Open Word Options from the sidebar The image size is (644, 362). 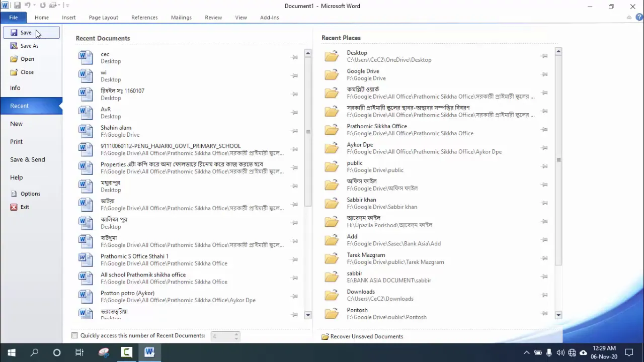tap(31, 194)
